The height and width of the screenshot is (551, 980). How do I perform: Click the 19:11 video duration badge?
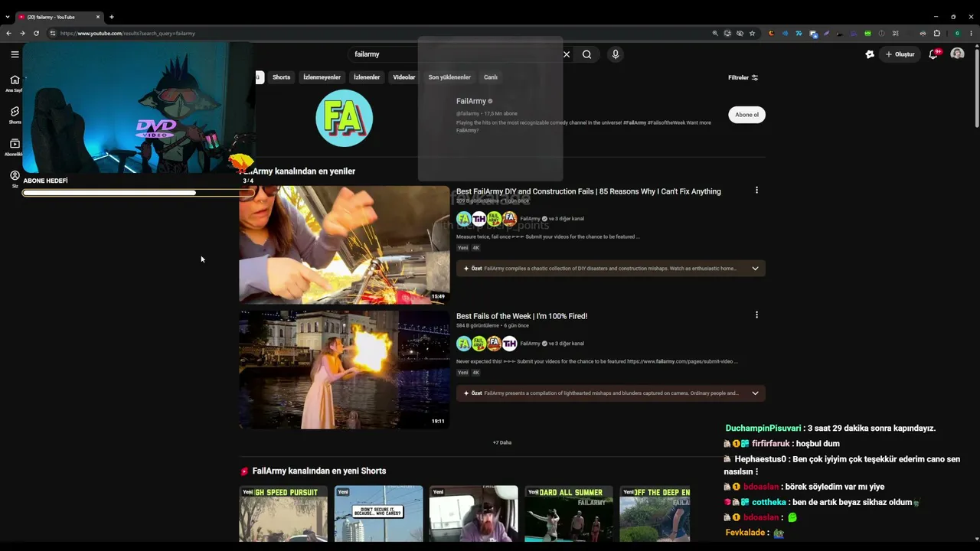pyautogui.click(x=438, y=421)
